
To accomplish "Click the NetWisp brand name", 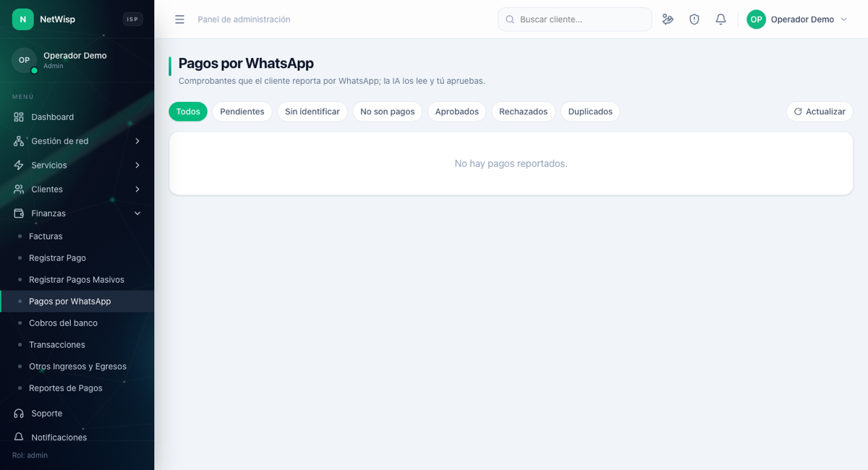I will 57,20.
